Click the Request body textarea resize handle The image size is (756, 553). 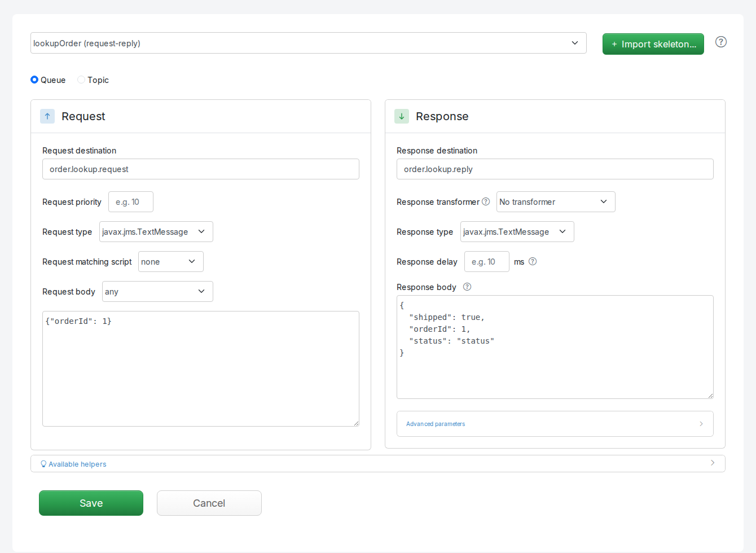tap(356, 423)
